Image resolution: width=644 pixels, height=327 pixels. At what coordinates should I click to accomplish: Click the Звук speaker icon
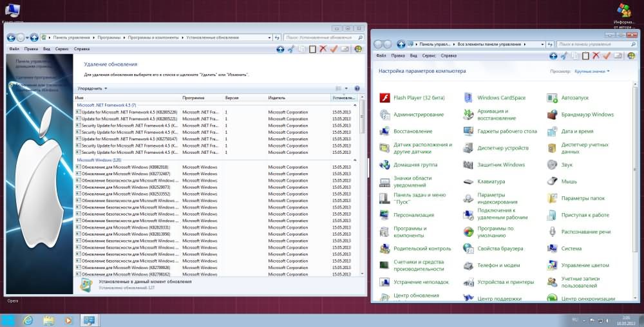click(552, 165)
